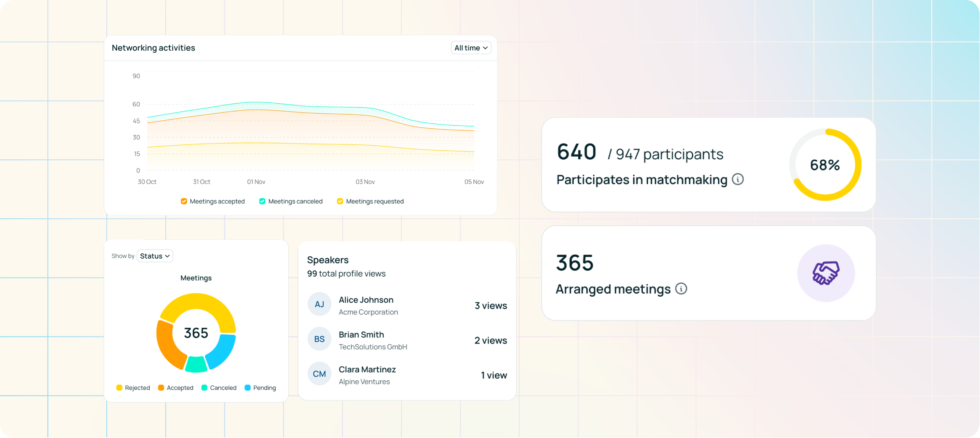Click info icon beside Arranged meetings

(x=681, y=289)
